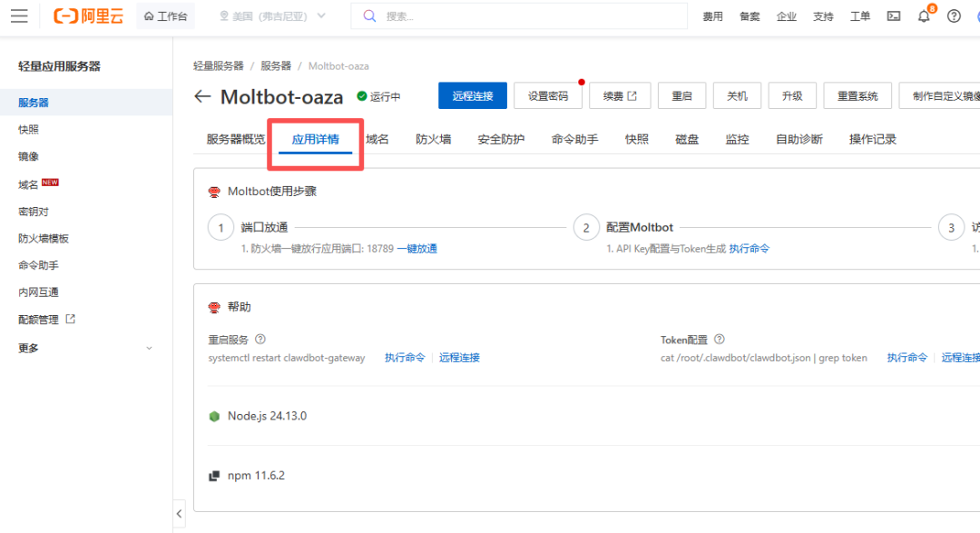
Task: Click the 重启 button
Action: (681, 95)
